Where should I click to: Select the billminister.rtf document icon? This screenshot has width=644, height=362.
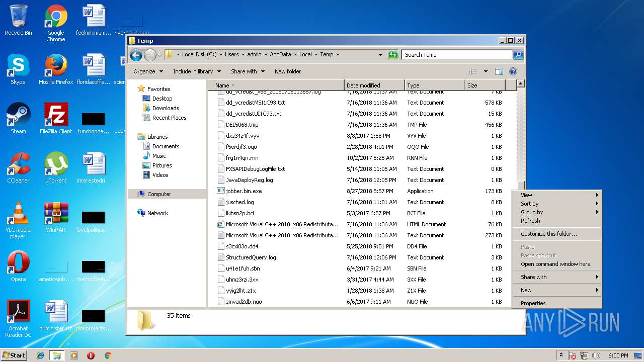tap(56, 316)
